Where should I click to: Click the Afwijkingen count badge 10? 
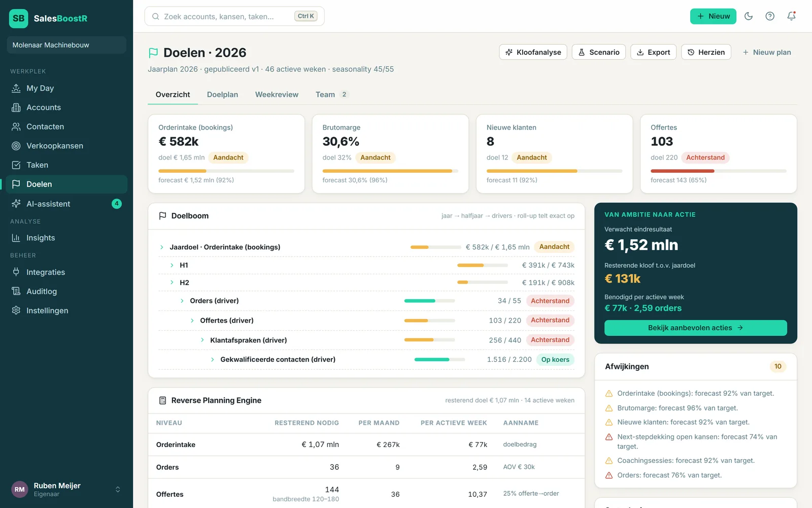click(x=778, y=366)
